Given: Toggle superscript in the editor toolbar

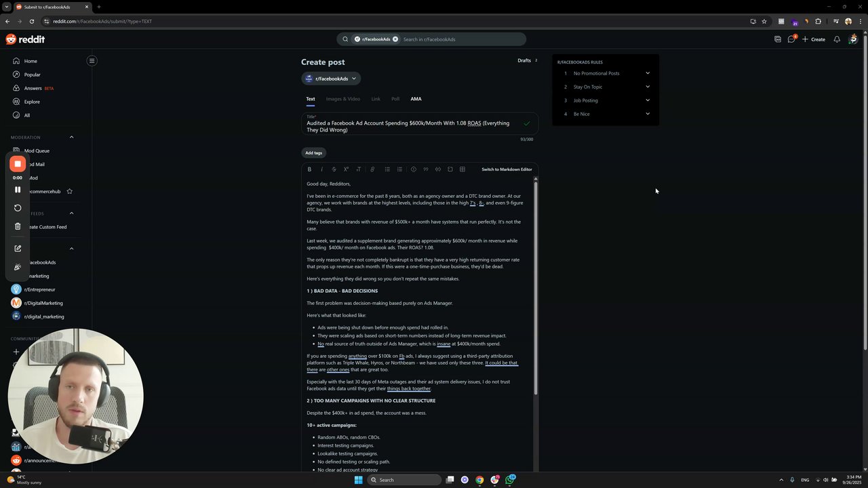Looking at the screenshot, I should pyautogui.click(x=346, y=169).
